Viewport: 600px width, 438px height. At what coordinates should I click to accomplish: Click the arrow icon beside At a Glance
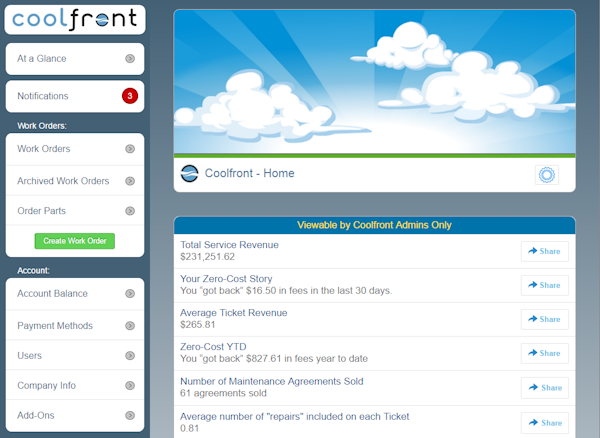pyautogui.click(x=130, y=59)
